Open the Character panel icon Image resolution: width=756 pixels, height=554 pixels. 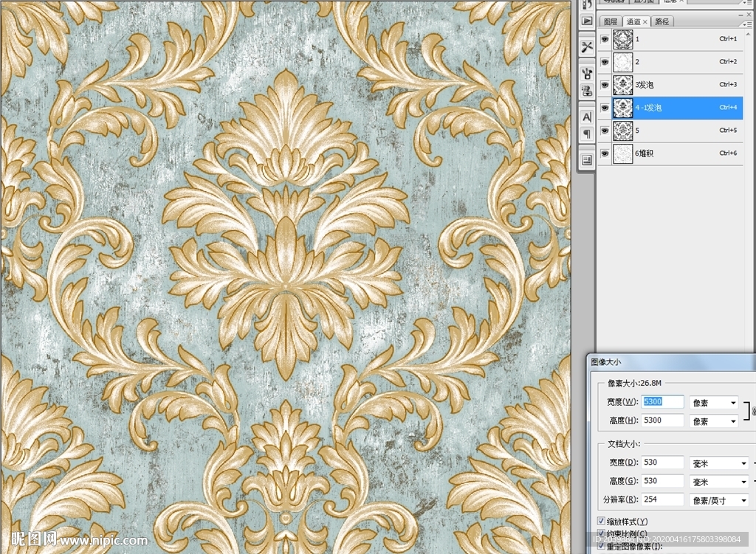point(587,117)
